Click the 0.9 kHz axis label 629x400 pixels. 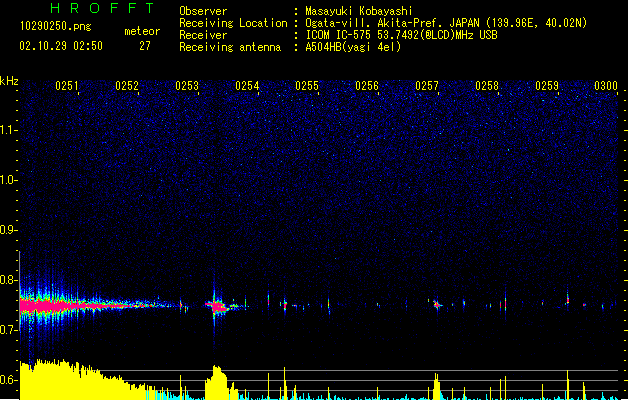pyautogui.click(x=8, y=230)
